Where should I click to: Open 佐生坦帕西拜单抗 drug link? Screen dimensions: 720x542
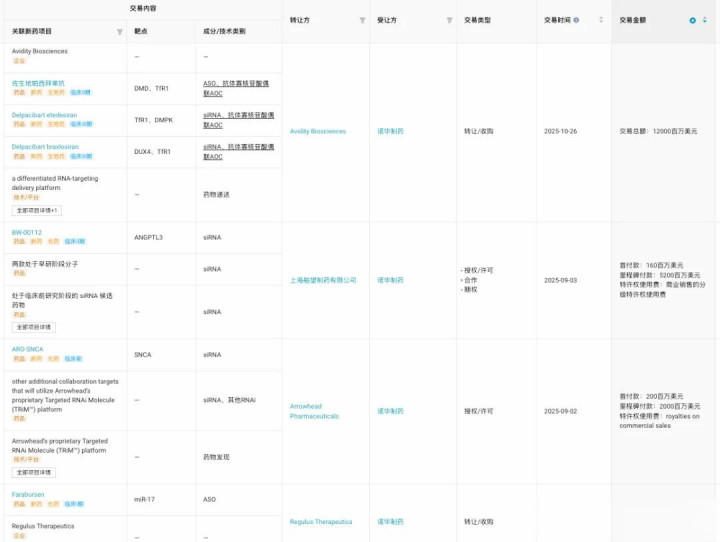(x=38, y=83)
